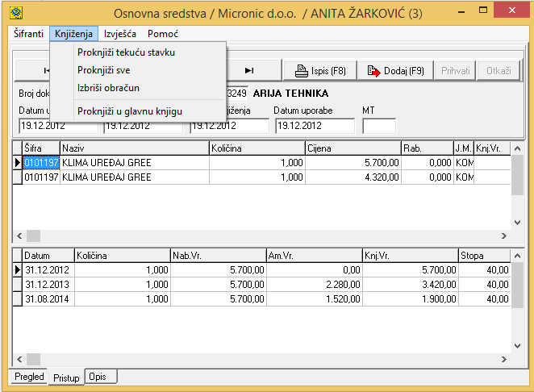
Task: Click the MT input field
Action: (x=379, y=126)
